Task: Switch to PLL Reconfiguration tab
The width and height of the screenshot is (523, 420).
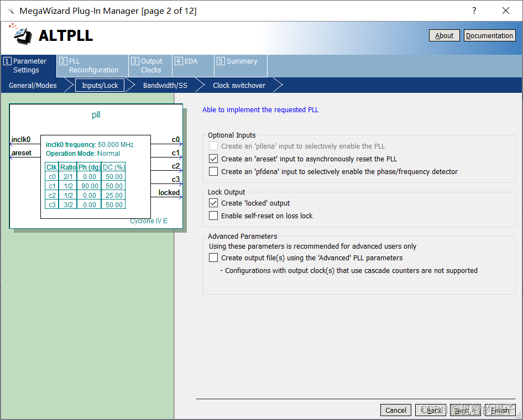Action: (x=92, y=66)
